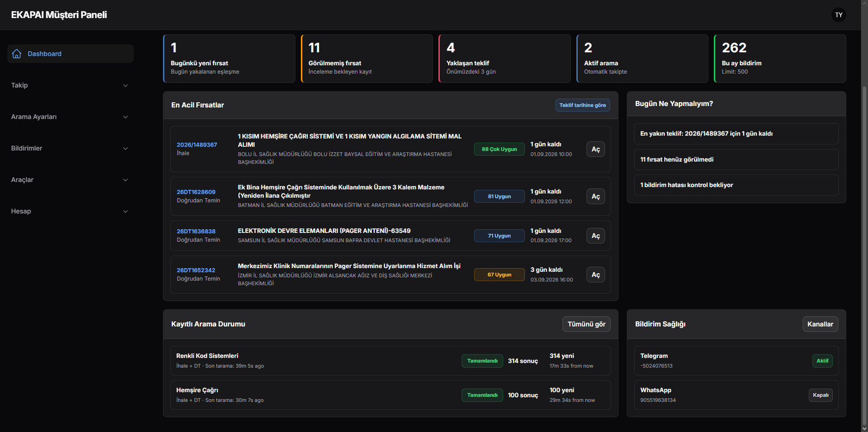
Task: Open the 26DT1636838 record link
Action: point(196,232)
